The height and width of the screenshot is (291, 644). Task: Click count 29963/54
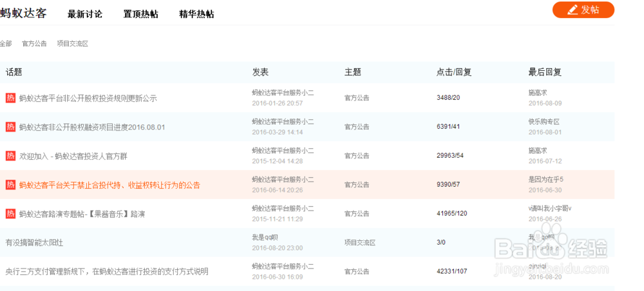click(450, 156)
